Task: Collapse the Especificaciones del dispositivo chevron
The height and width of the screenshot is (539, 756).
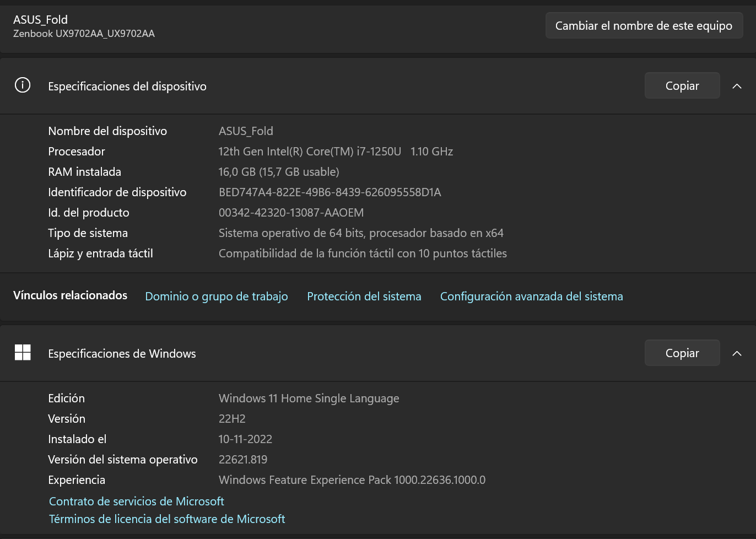Action: [737, 86]
